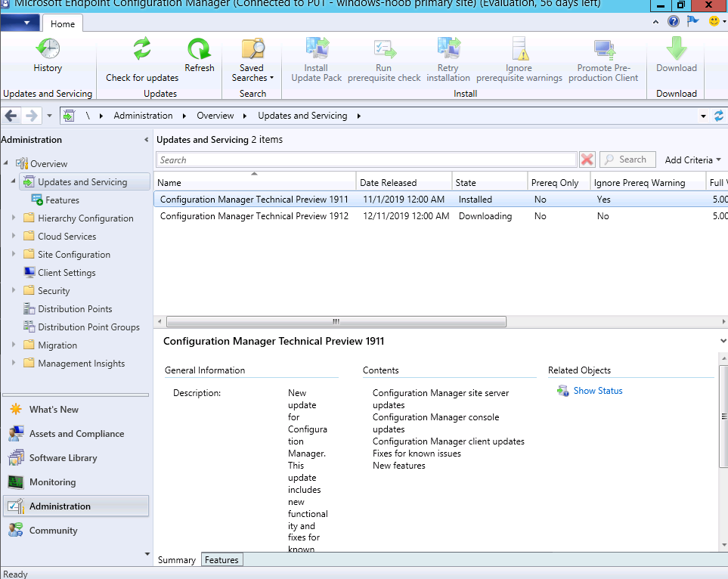Run Check for updates
This screenshot has width=728, height=579.
[142, 60]
